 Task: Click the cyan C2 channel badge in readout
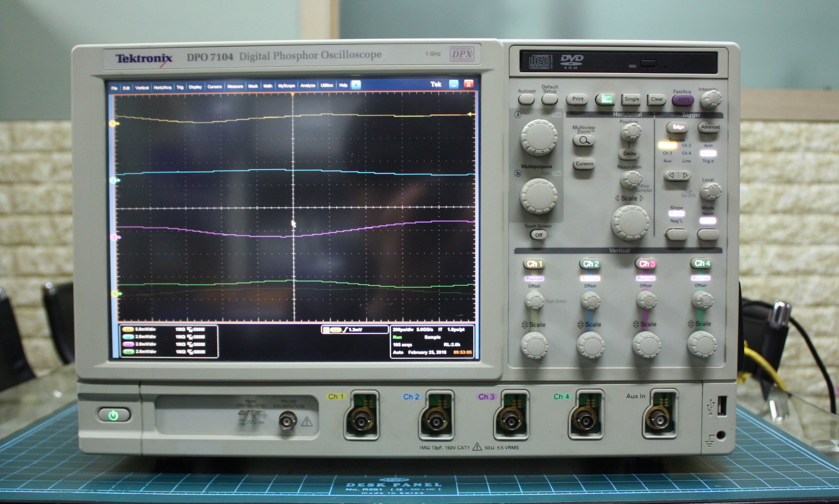(x=128, y=337)
